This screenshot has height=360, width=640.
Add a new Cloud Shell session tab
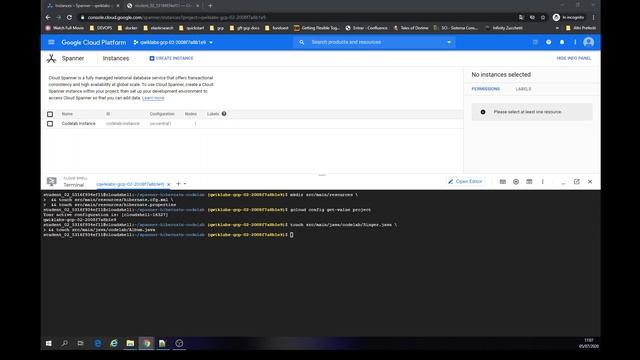point(178,184)
